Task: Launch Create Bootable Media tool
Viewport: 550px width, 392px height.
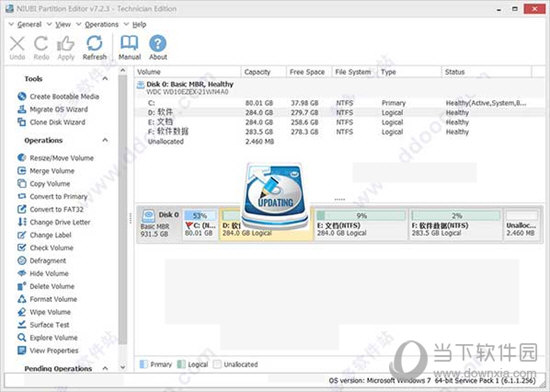Action: click(x=58, y=96)
